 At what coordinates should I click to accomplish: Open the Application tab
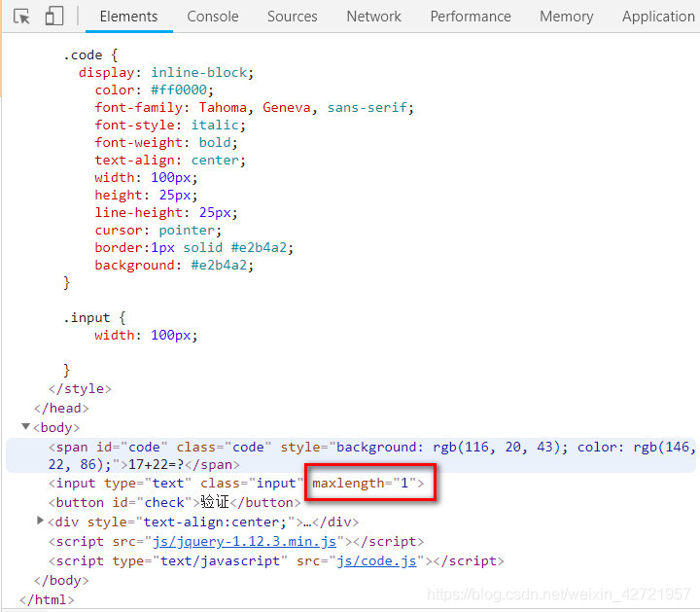click(658, 17)
